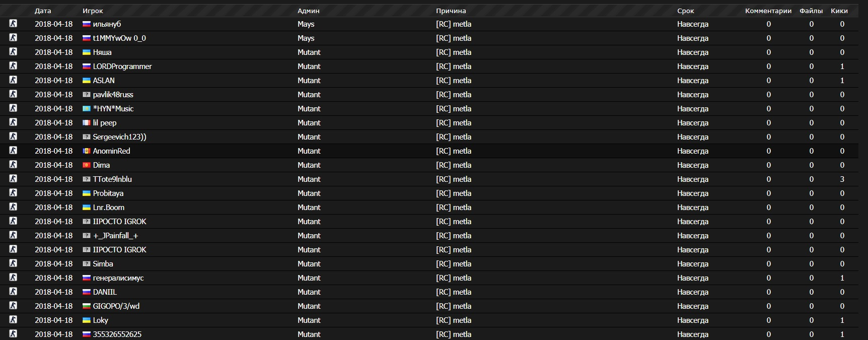Click the Кики column header

[x=839, y=11]
